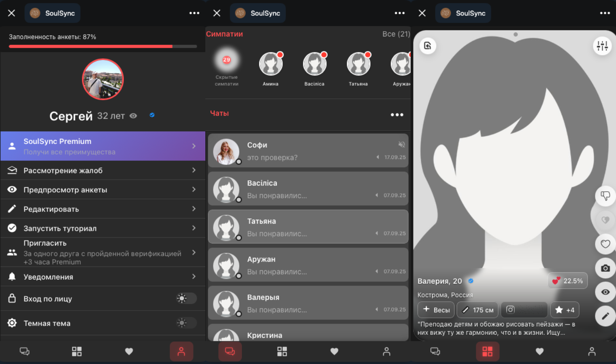The image size is (616, 364).
Task: Open three-dot menu on the chats screen header
Action: pos(400,13)
